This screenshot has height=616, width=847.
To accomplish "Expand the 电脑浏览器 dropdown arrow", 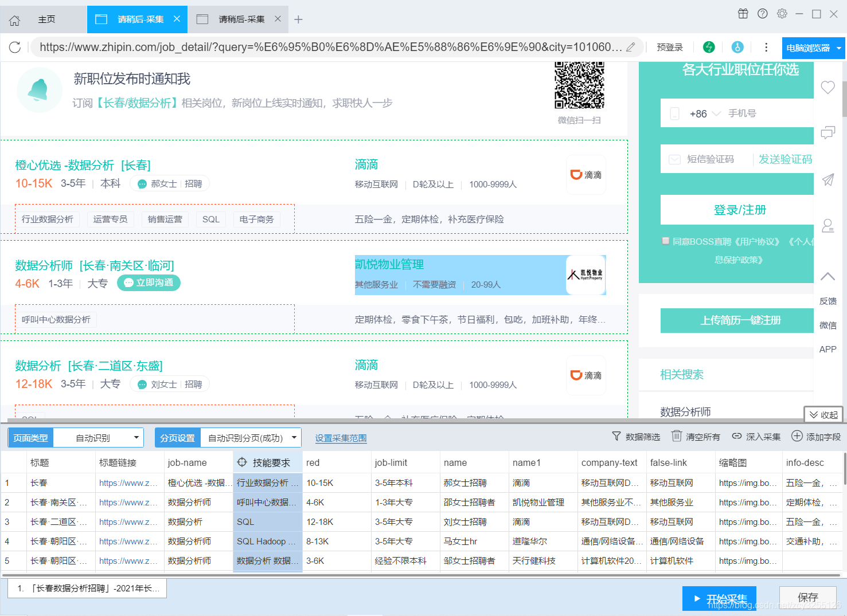I will coord(839,48).
